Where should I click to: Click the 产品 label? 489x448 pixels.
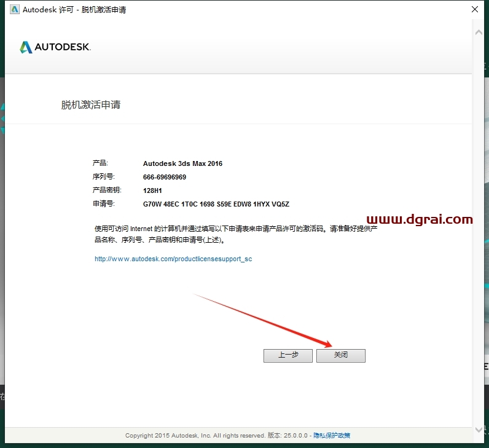100,163
